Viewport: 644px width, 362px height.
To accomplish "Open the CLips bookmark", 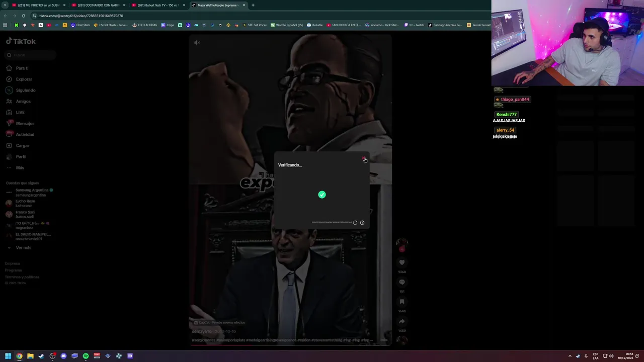I will click(x=168, y=25).
